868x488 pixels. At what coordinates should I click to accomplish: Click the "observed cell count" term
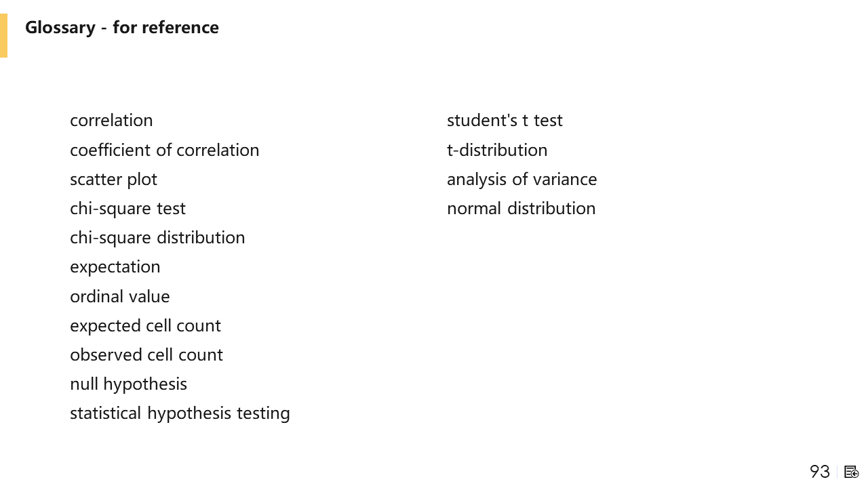click(146, 354)
